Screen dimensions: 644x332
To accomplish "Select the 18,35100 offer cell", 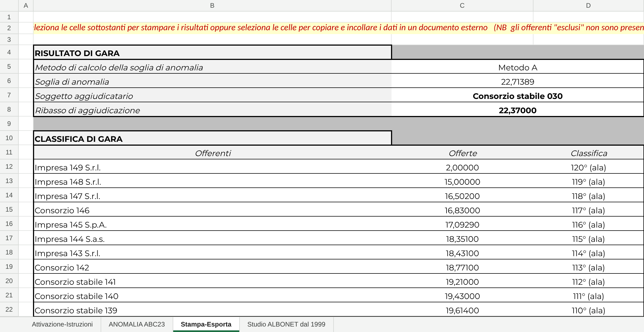I will pos(462,239).
